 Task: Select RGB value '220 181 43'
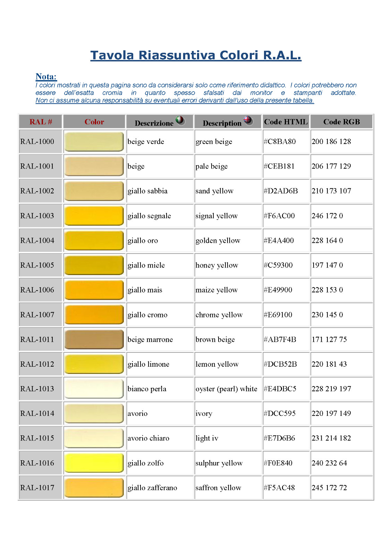pyautogui.click(x=329, y=364)
